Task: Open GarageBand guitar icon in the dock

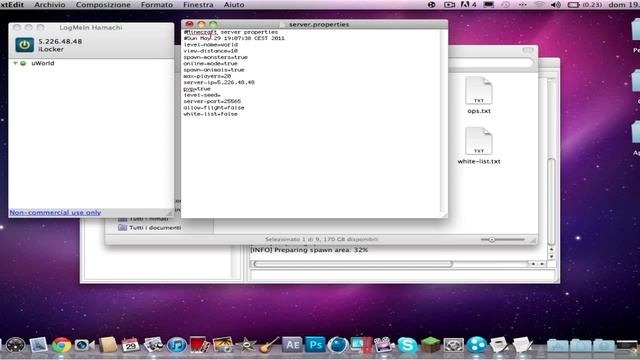Action: (x=269, y=345)
